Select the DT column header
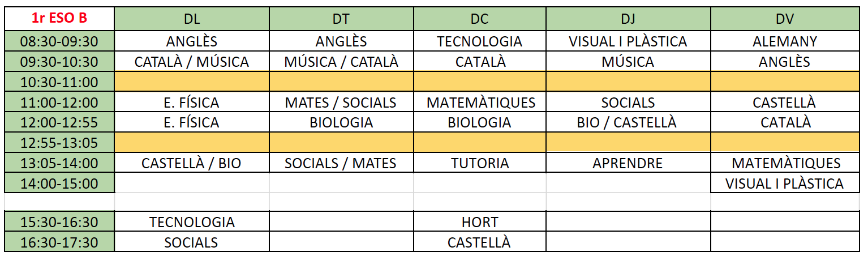868x260 pixels. pyautogui.click(x=341, y=19)
